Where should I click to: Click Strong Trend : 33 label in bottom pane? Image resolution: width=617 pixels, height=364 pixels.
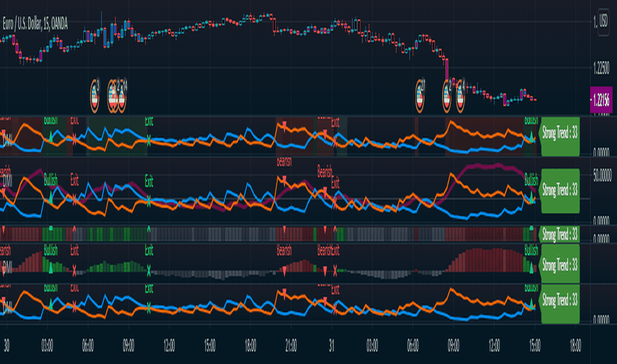click(559, 304)
